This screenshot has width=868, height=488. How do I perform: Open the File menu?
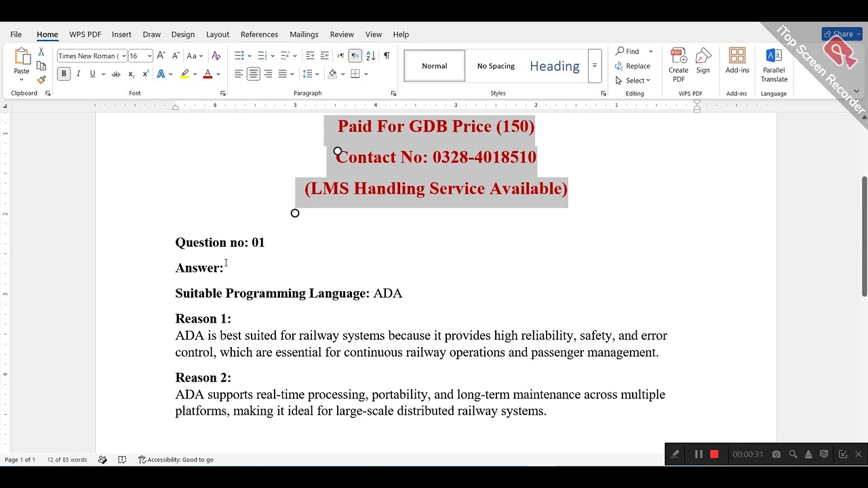pos(16,34)
